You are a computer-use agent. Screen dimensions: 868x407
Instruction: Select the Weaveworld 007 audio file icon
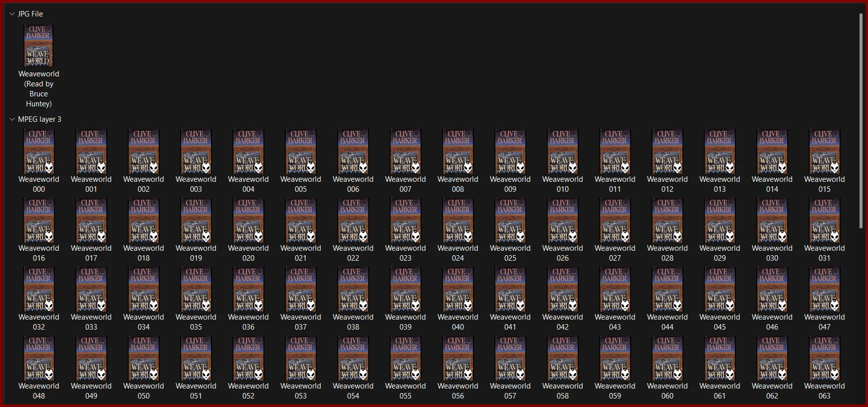(406, 151)
